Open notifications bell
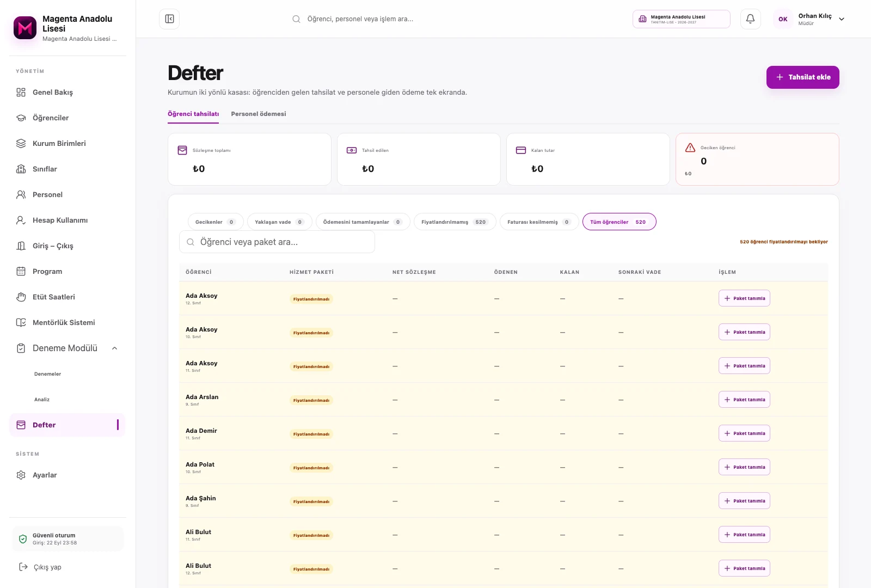The width and height of the screenshot is (871, 588). pos(750,19)
